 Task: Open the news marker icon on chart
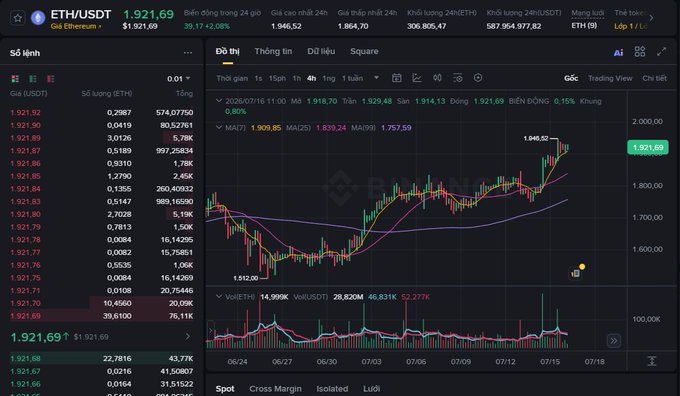pyautogui.click(x=575, y=273)
